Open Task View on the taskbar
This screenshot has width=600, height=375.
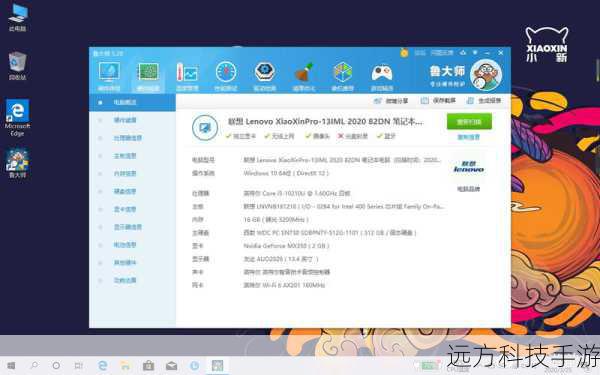(x=79, y=366)
